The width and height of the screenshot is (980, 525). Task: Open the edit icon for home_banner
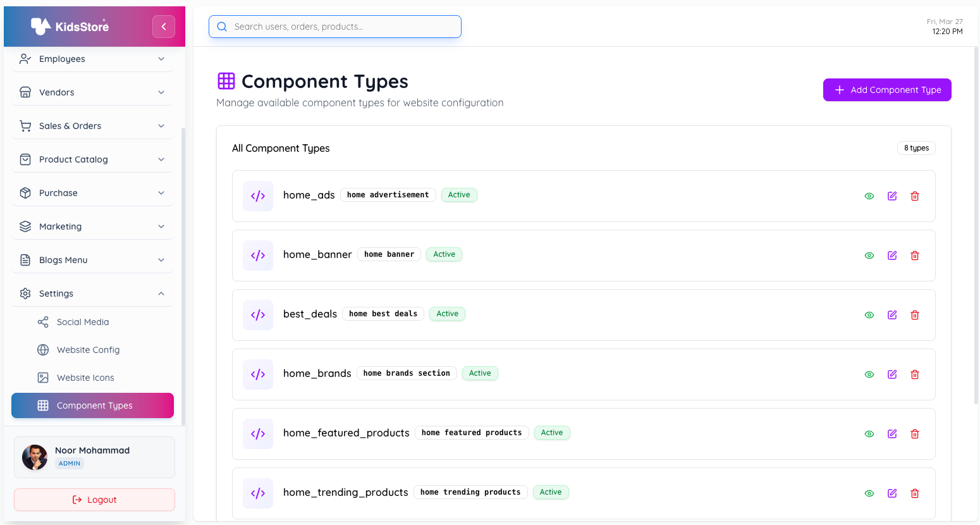[x=892, y=255]
